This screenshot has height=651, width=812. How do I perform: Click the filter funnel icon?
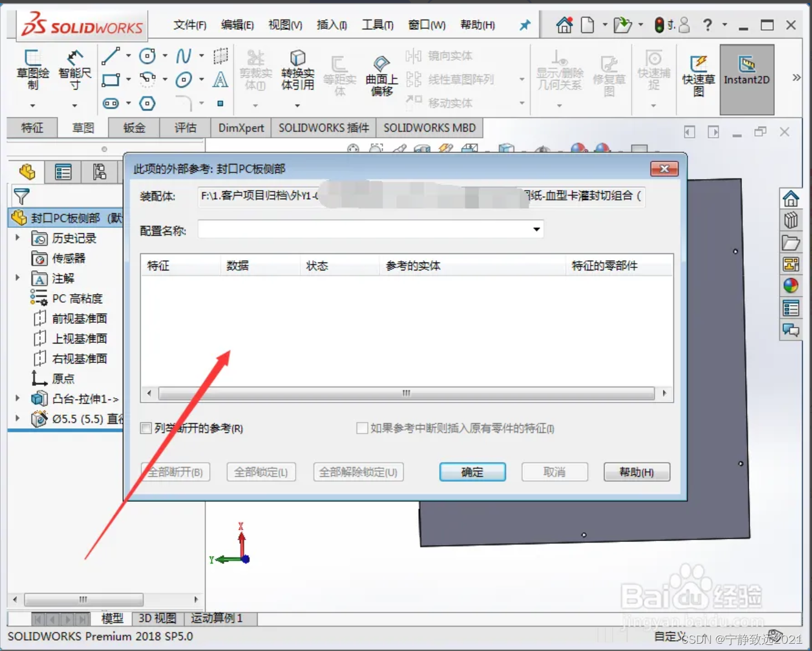click(x=21, y=197)
